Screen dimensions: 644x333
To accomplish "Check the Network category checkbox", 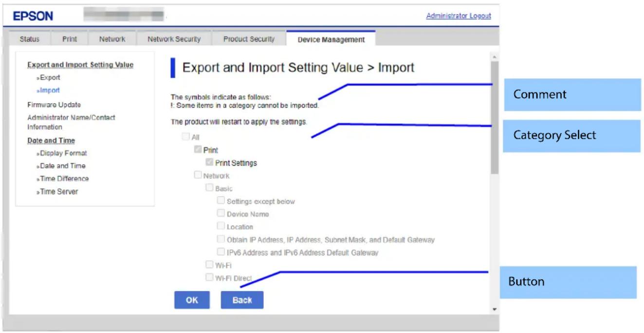I will click(x=198, y=175).
